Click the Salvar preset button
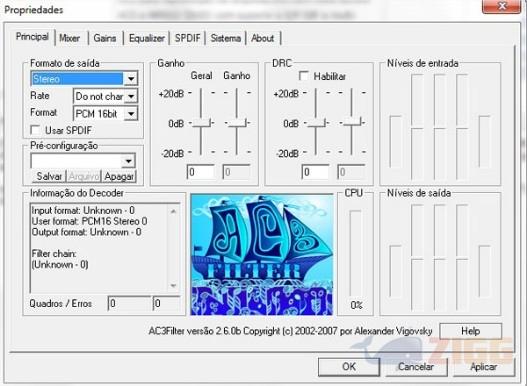This screenshot has height=386, width=527. point(49,176)
